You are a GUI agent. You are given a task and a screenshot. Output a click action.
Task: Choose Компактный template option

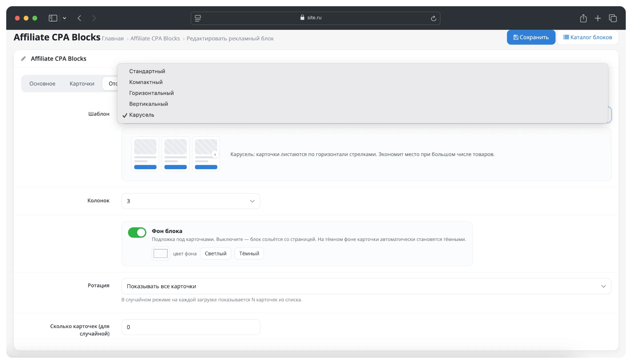click(x=362, y=82)
